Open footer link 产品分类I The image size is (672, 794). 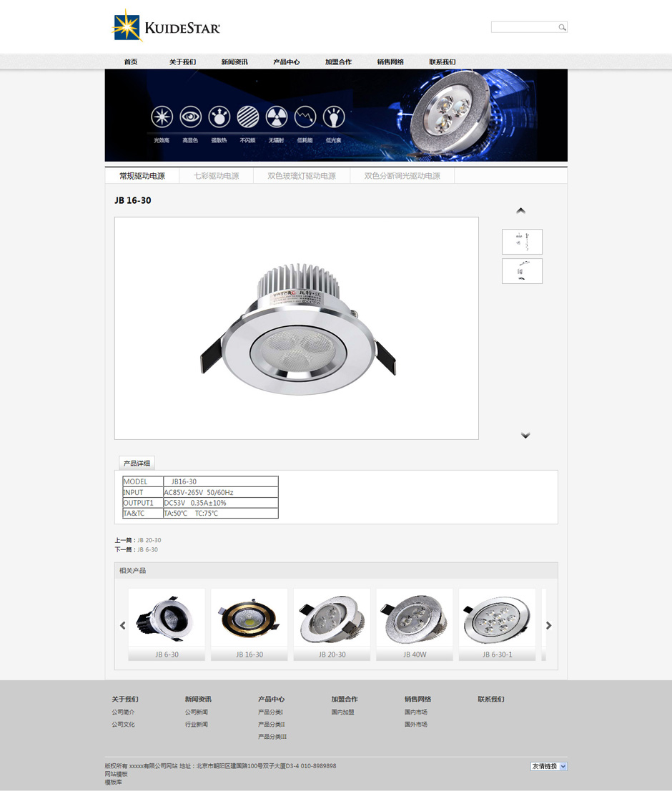coord(270,712)
